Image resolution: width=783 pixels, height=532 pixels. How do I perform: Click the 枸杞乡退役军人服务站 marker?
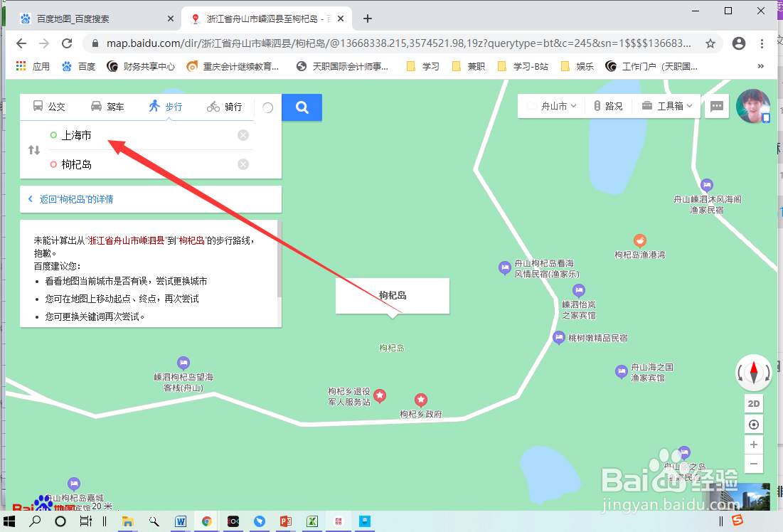[380, 395]
